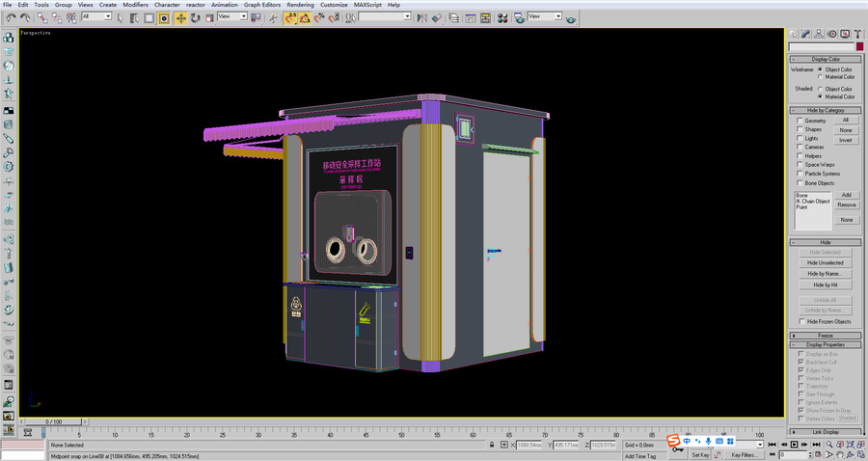Check the Geometry hide checkbox
Screen dimensions: 868x461
(x=800, y=121)
